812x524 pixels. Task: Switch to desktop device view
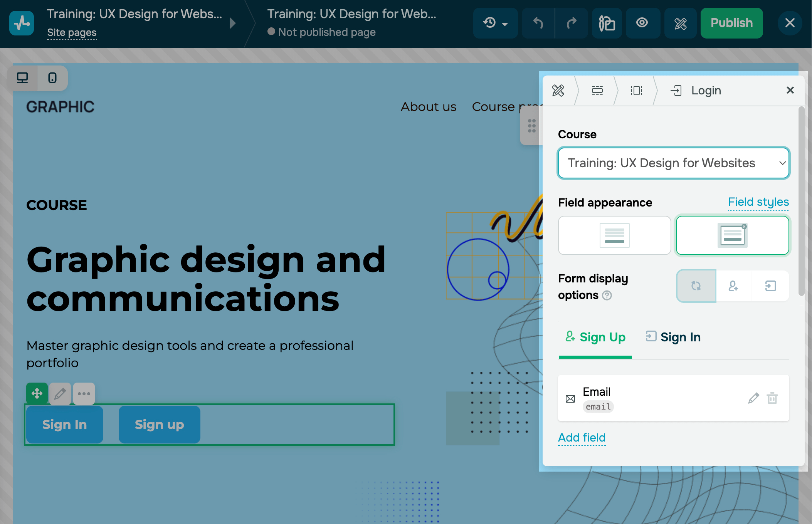pos(22,78)
